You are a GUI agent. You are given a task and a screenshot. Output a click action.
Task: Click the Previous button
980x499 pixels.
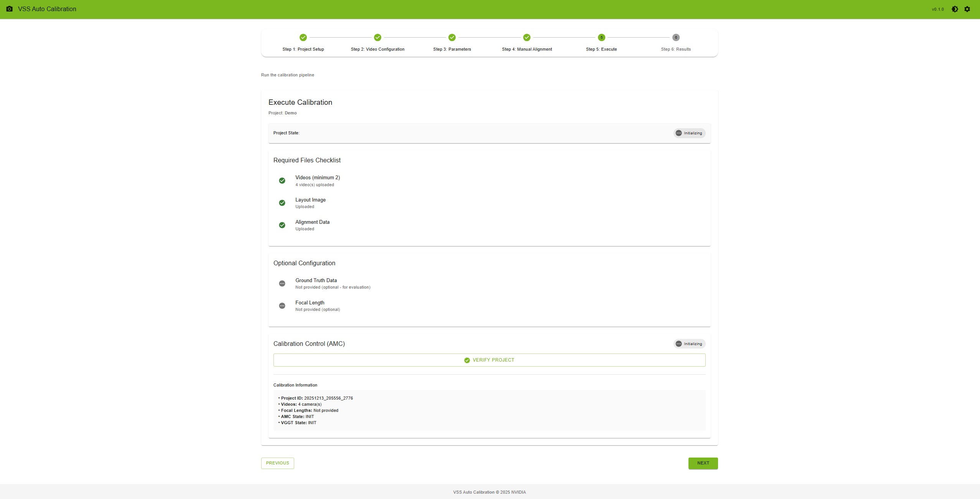click(277, 463)
